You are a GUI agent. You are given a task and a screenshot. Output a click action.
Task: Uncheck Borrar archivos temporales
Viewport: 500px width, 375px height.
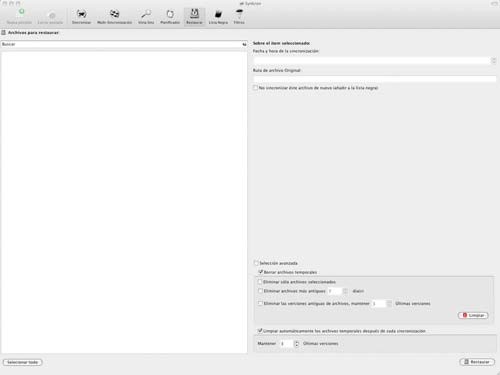[261, 272]
